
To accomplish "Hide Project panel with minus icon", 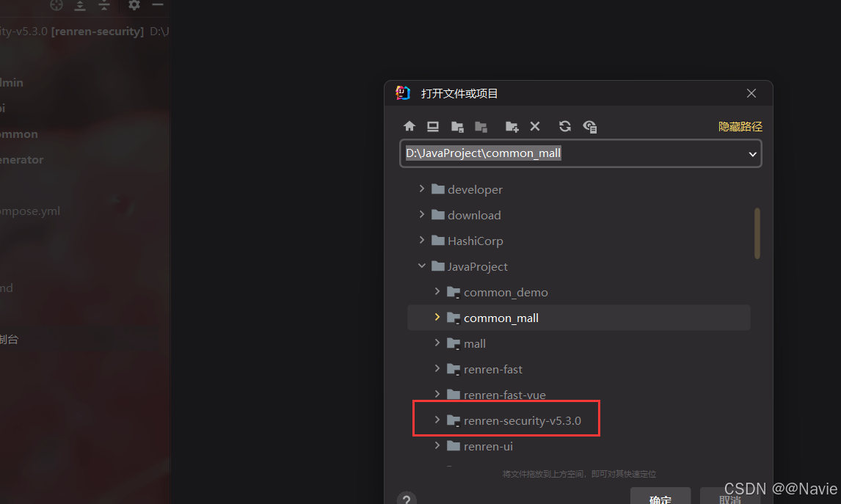I will click(158, 4).
